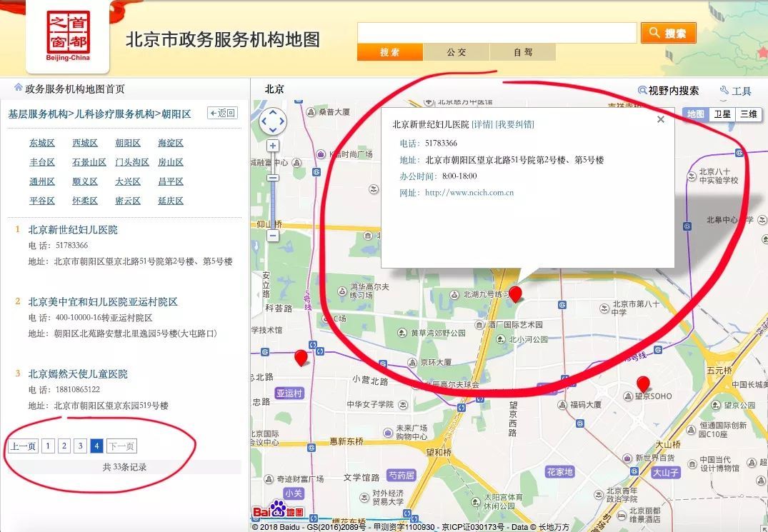Click the 石景山区 district link
Viewport: 768px width, 532px height.
tap(89, 162)
